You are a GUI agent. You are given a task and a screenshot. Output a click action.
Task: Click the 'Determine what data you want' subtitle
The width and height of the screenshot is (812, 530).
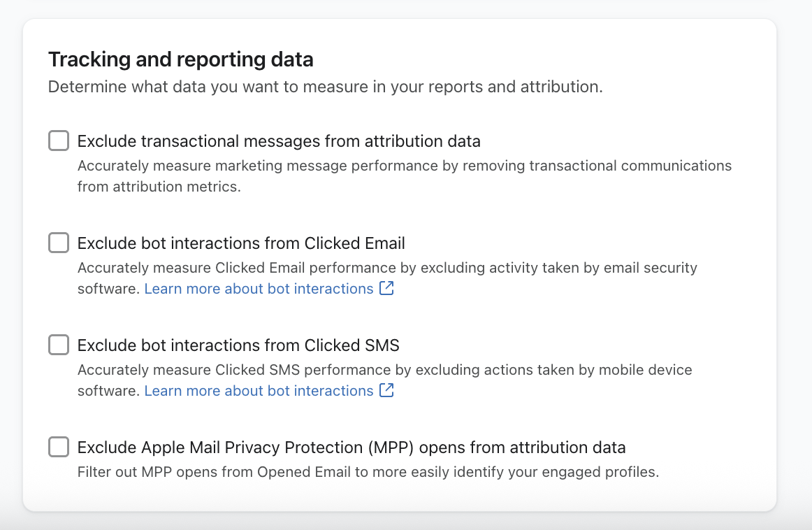click(x=325, y=87)
